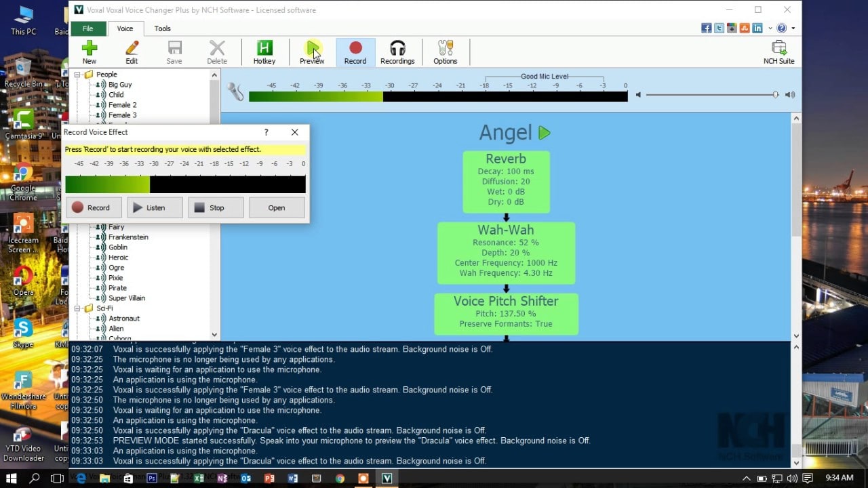The width and height of the screenshot is (868, 488).
Task: Open the social share overflow chevron
Action: click(x=770, y=28)
